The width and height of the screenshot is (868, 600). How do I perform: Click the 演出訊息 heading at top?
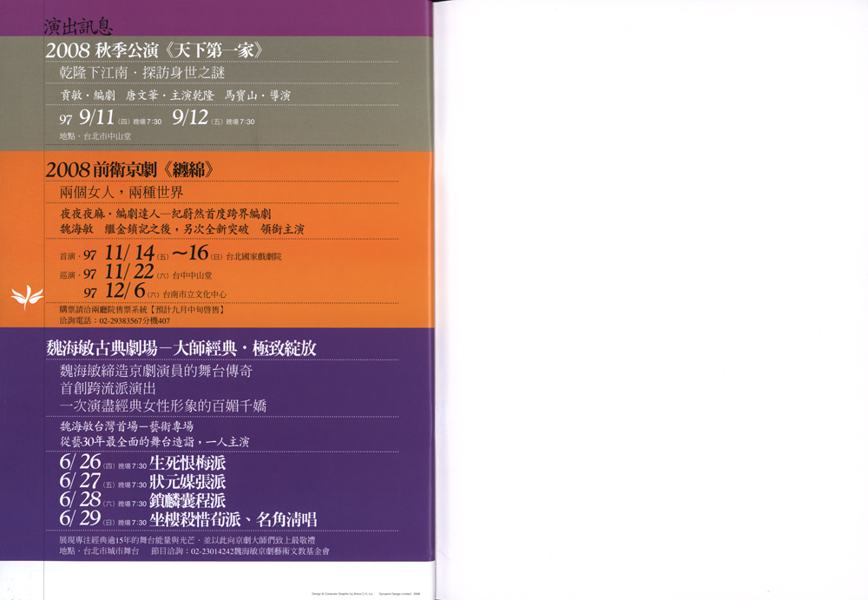tap(79, 26)
